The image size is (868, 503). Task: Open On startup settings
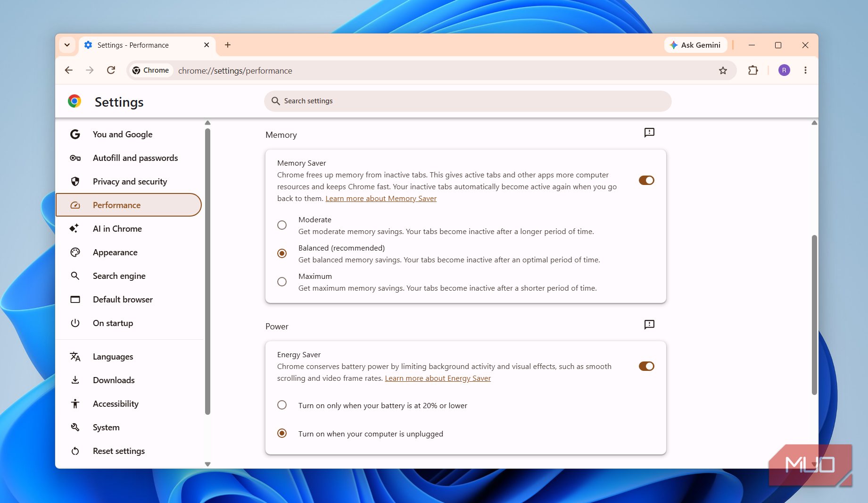point(129,323)
